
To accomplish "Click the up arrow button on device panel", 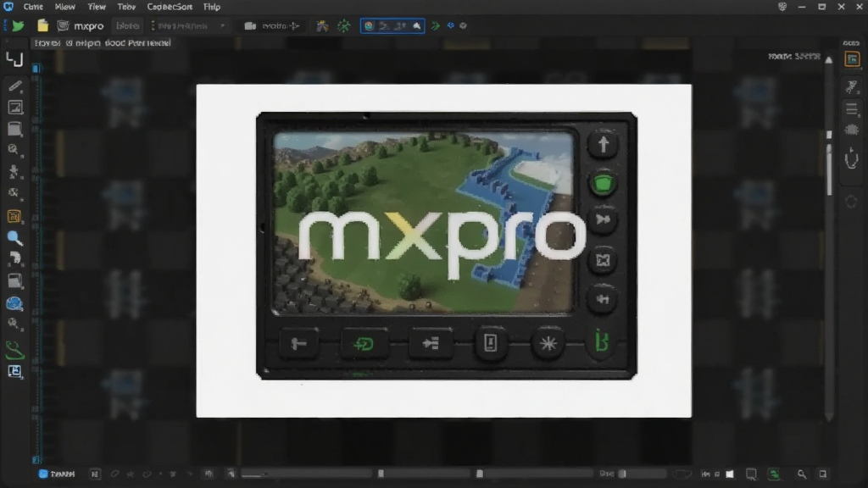I will [603, 145].
